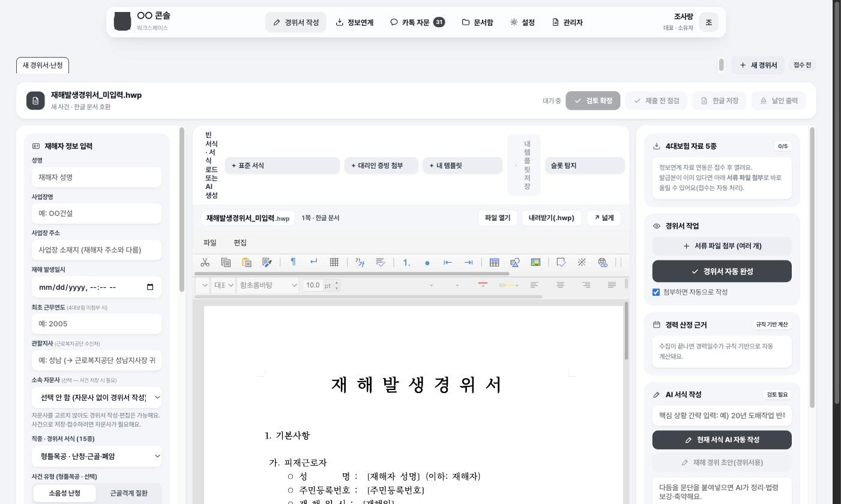Click the 새 경위서 button
This screenshot has width=841, height=504.
(x=758, y=65)
